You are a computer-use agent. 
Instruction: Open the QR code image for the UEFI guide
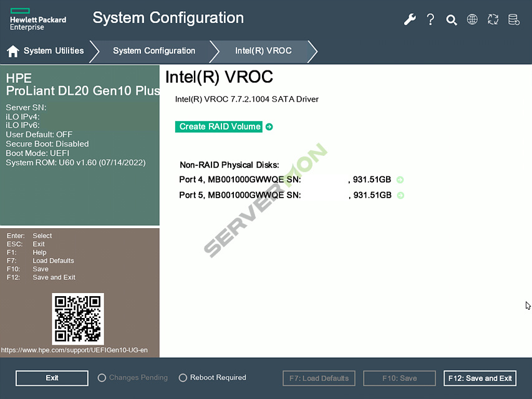[x=78, y=319]
